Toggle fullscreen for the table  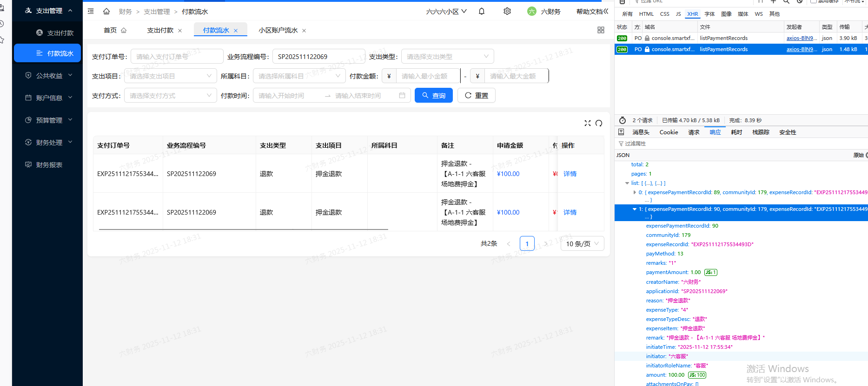pos(588,123)
